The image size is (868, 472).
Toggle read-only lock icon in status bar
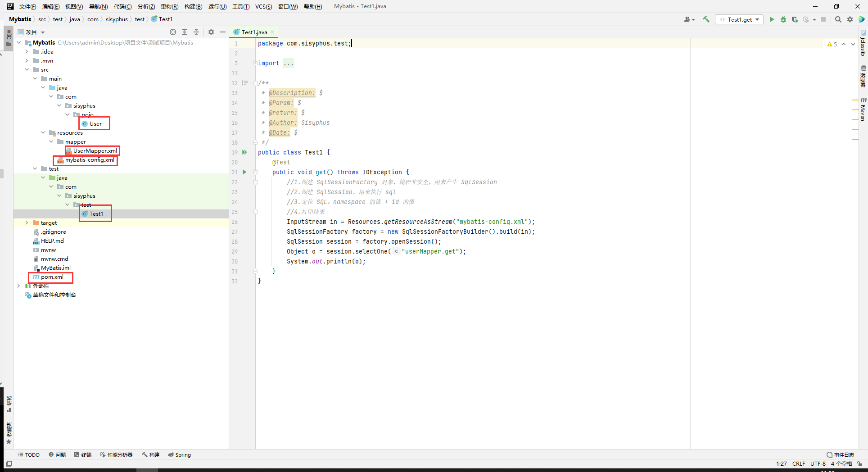[x=860, y=463]
